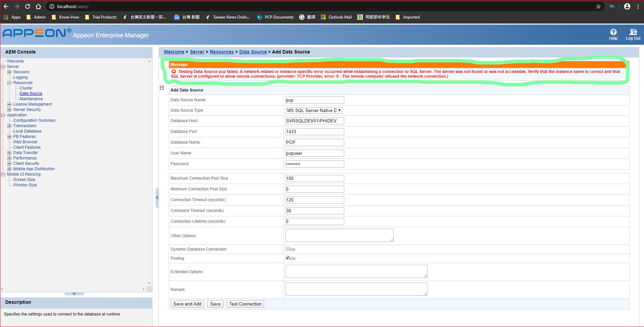Open the Apps grid bookmark icon
Screen dimensions: 644x327
[6, 17]
